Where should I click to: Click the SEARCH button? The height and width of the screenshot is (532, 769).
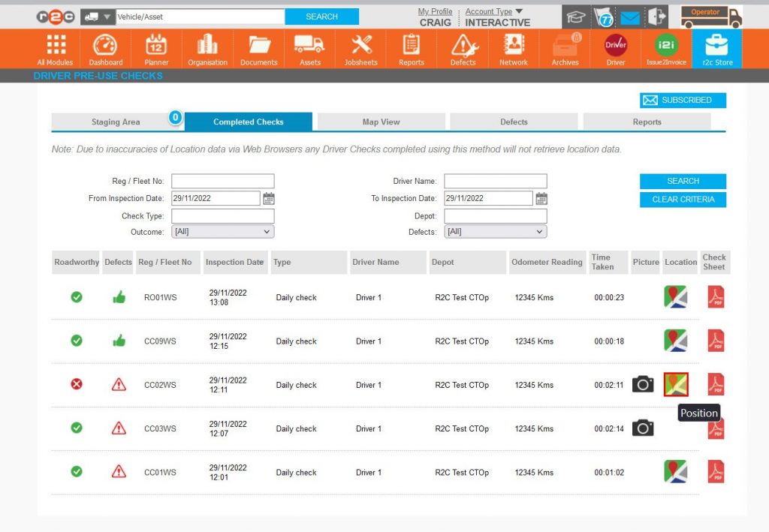(682, 181)
